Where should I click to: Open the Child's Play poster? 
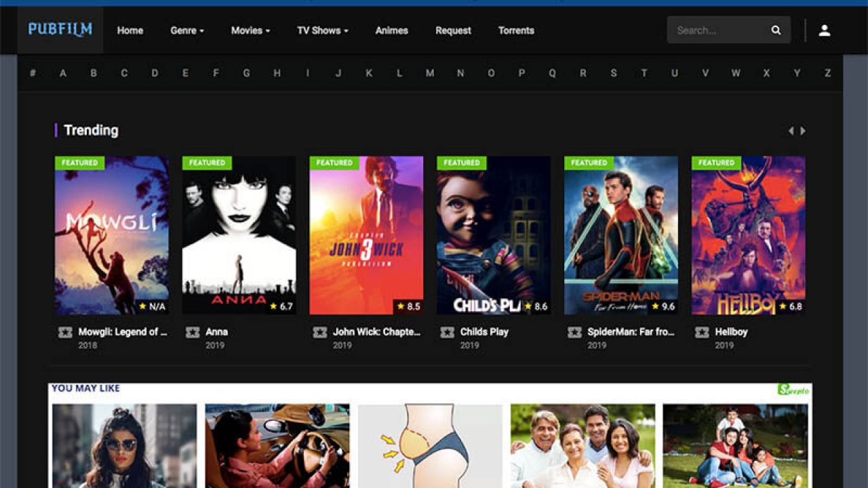tap(494, 235)
